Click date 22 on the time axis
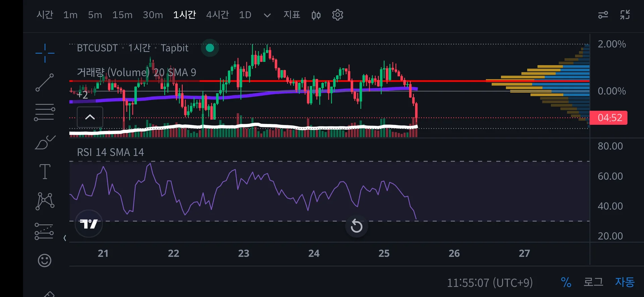The width and height of the screenshot is (644, 297). coord(173,253)
